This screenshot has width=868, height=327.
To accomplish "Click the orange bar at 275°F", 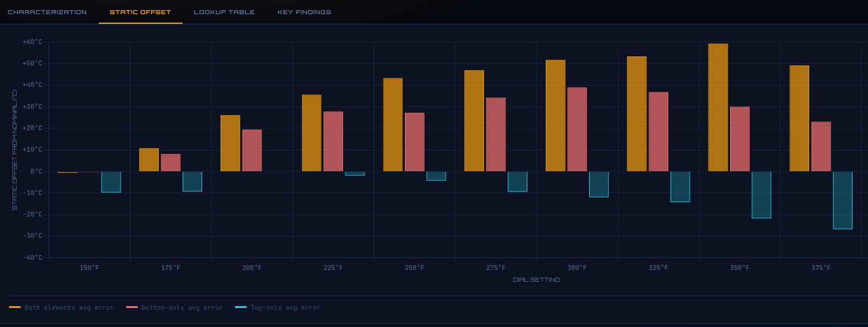I will tap(474, 121).
